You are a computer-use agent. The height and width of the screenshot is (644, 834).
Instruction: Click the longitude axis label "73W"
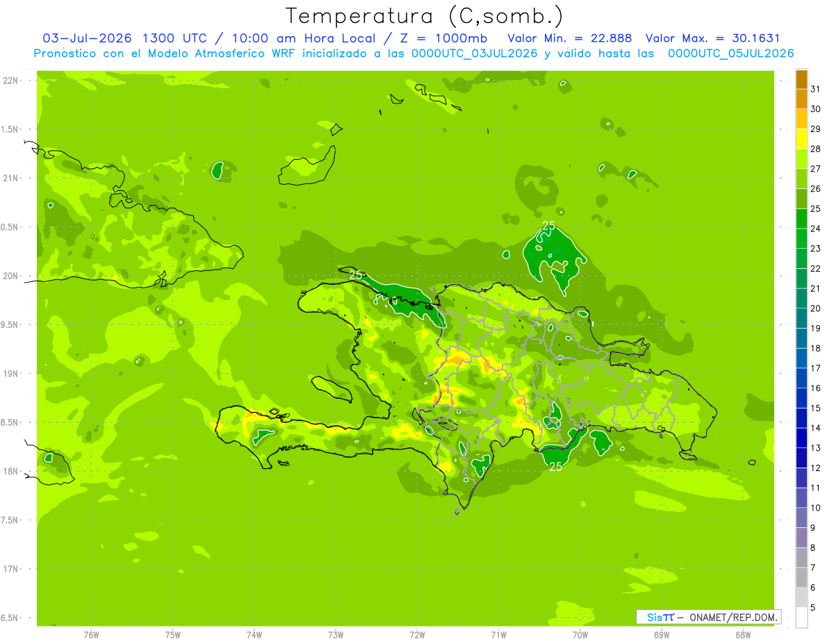coord(336,635)
